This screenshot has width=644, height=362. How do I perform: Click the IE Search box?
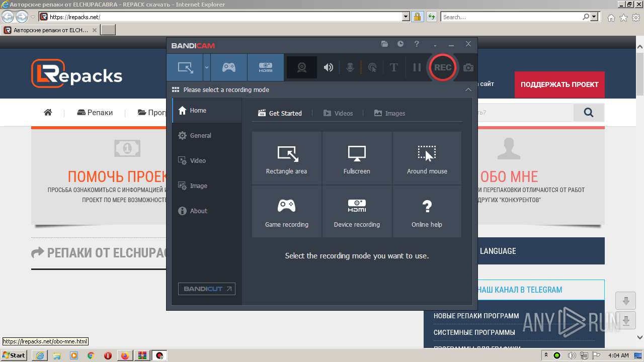tap(511, 17)
